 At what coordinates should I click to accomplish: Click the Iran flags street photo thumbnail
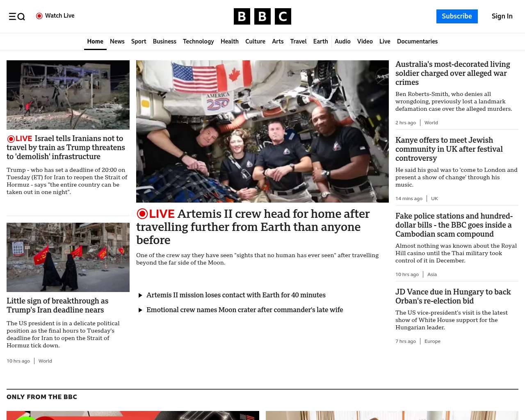[x=68, y=257]
